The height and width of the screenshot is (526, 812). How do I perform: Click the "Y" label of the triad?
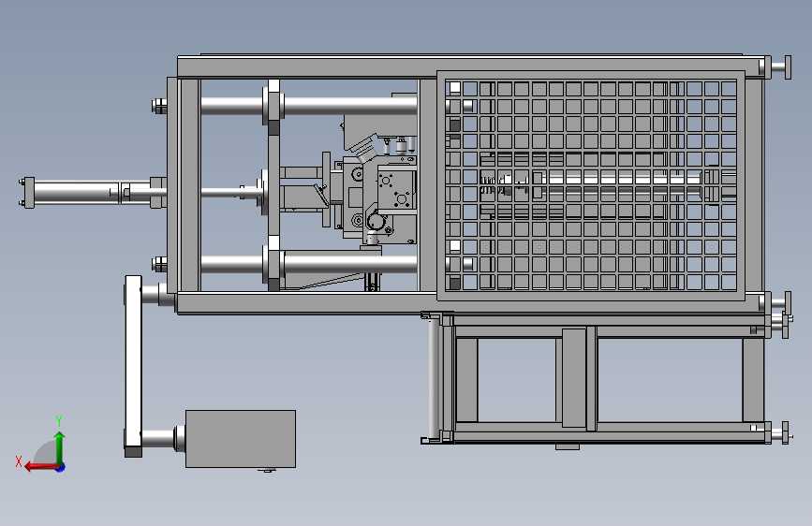click(59, 420)
